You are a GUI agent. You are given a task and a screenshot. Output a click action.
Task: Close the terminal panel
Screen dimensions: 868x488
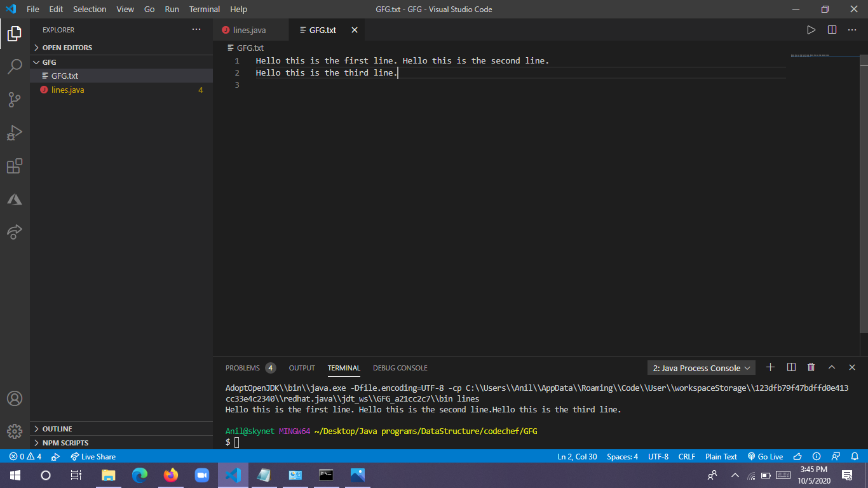(x=852, y=367)
